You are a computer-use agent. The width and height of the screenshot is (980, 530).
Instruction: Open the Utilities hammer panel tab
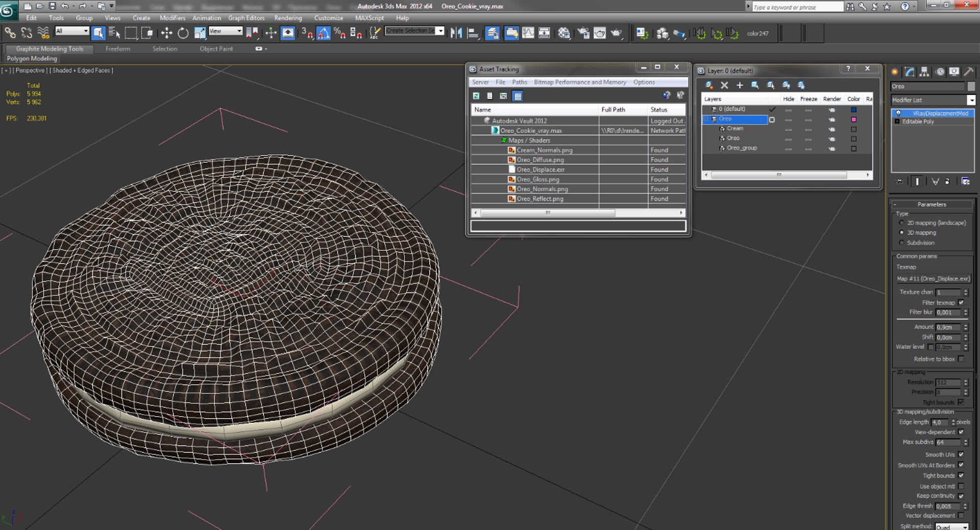[x=968, y=72]
